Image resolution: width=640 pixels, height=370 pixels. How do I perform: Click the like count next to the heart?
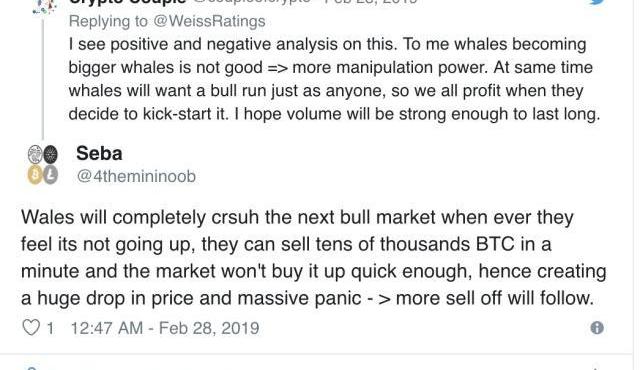pos(50,328)
